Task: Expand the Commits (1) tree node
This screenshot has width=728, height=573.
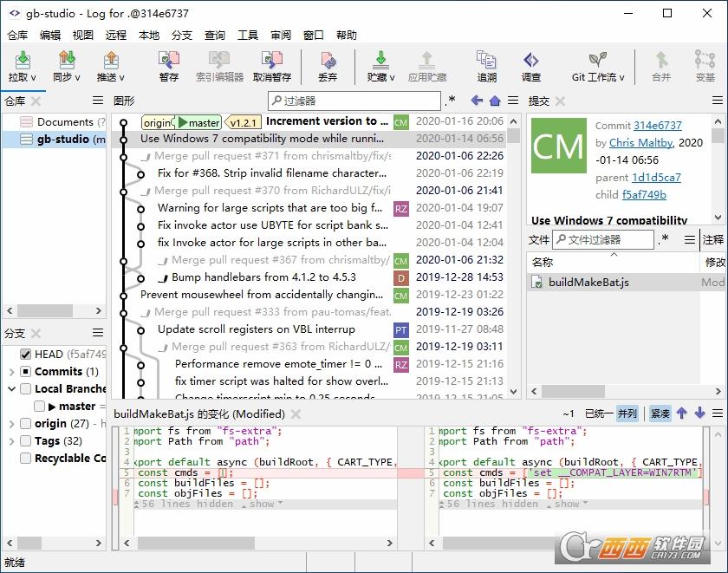Action: click(11, 372)
